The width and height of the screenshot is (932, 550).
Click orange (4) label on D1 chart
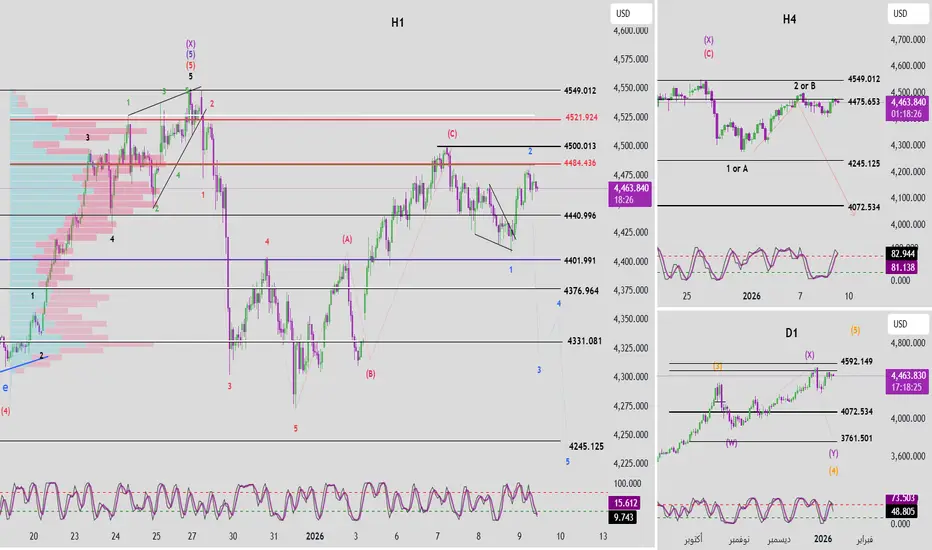click(x=833, y=471)
